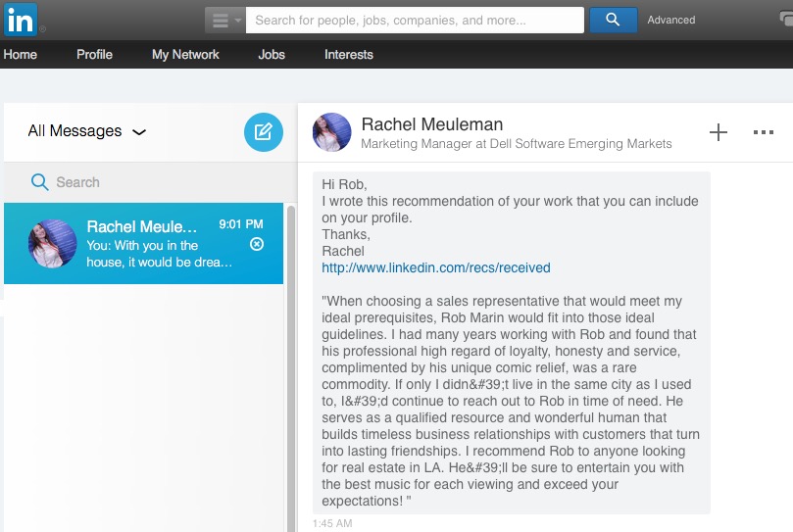The height and width of the screenshot is (532, 793).
Task: Expand the All Messages filter
Action: point(87,131)
